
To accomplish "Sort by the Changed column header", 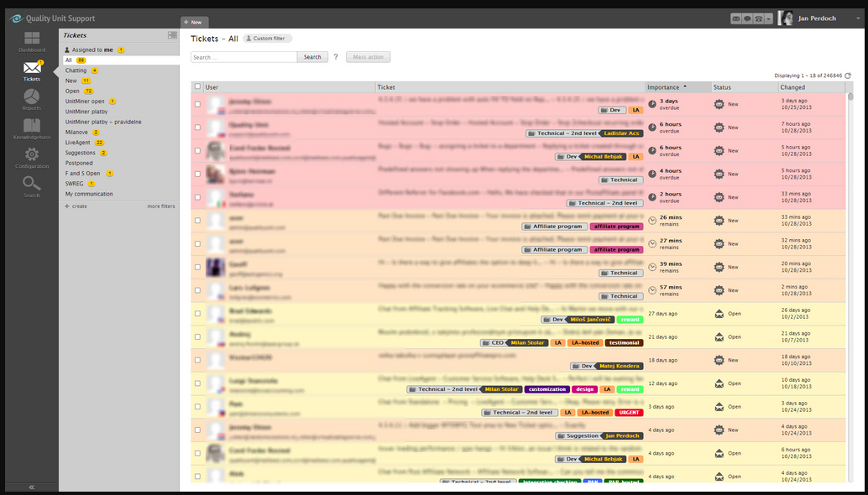I will (812, 87).
